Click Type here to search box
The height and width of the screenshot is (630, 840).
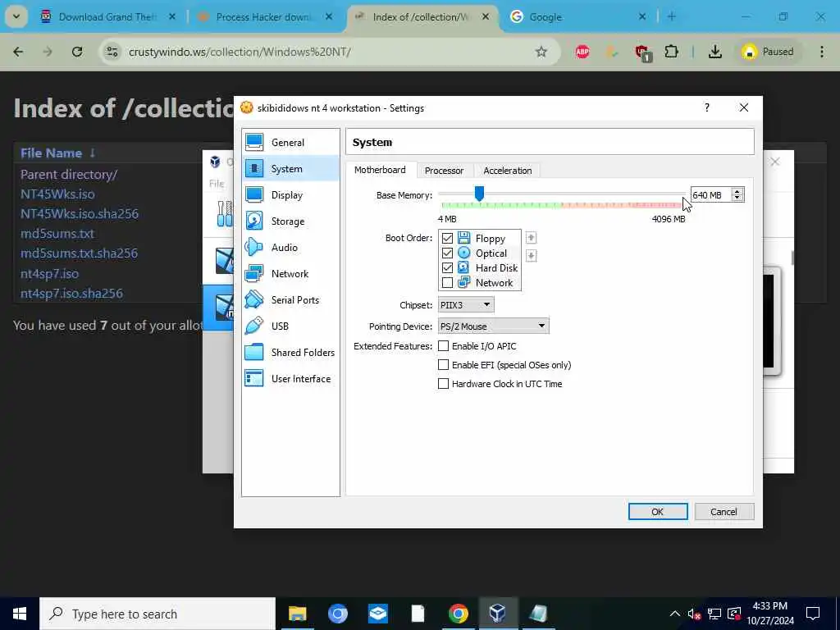(158, 614)
